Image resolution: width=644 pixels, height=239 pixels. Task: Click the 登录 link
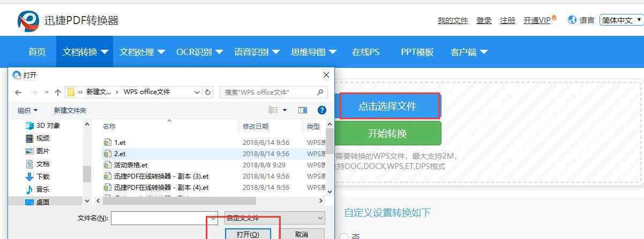pyautogui.click(x=484, y=20)
